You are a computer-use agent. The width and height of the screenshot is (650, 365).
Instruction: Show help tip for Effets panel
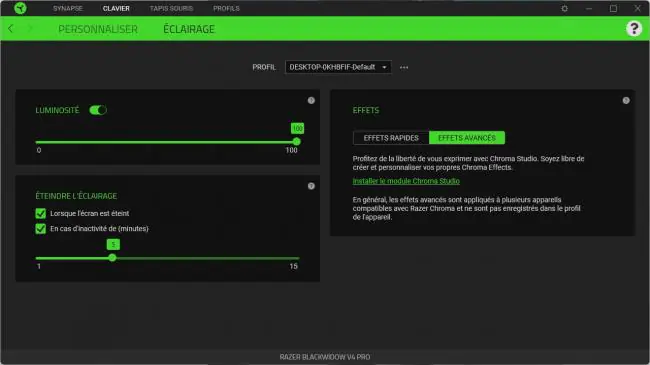coord(626,100)
